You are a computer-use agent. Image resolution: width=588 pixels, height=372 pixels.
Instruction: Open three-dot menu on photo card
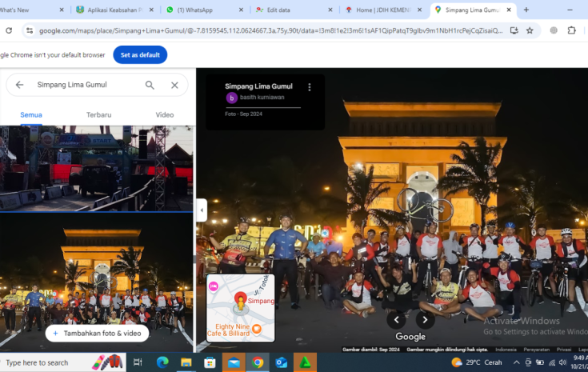pyautogui.click(x=310, y=87)
